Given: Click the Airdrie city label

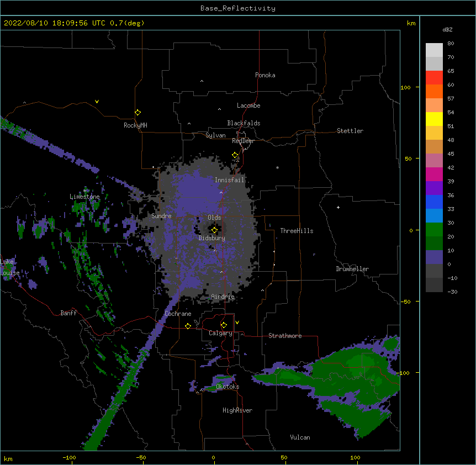Looking at the screenshot, I should pos(223,297).
